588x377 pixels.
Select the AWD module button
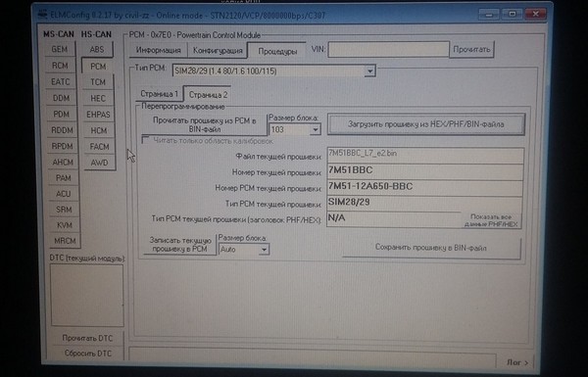[x=99, y=163]
